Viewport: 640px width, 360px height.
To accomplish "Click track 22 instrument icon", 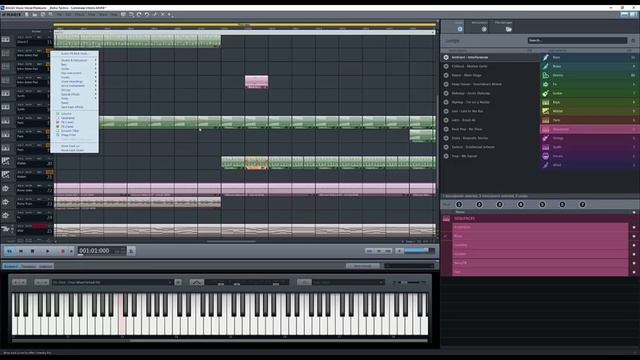I will pos(5,189).
